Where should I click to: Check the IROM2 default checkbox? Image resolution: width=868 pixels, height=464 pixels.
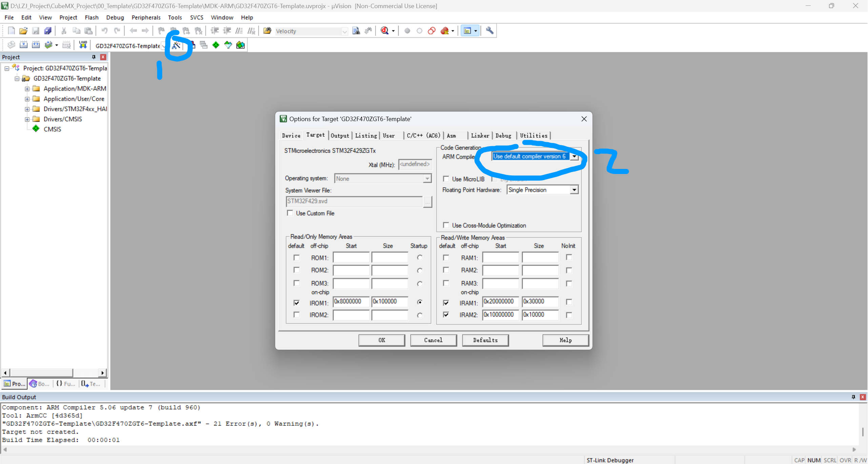[297, 315]
